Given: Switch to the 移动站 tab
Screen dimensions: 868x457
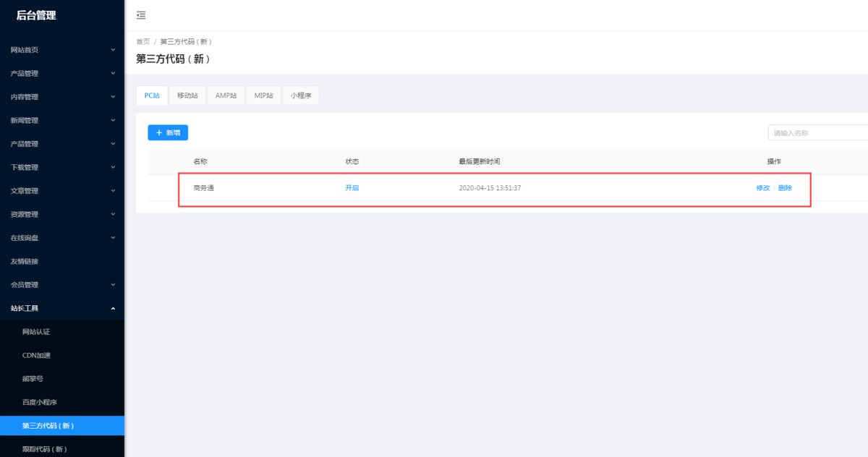Looking at the screenshot, I should point(187,95).
